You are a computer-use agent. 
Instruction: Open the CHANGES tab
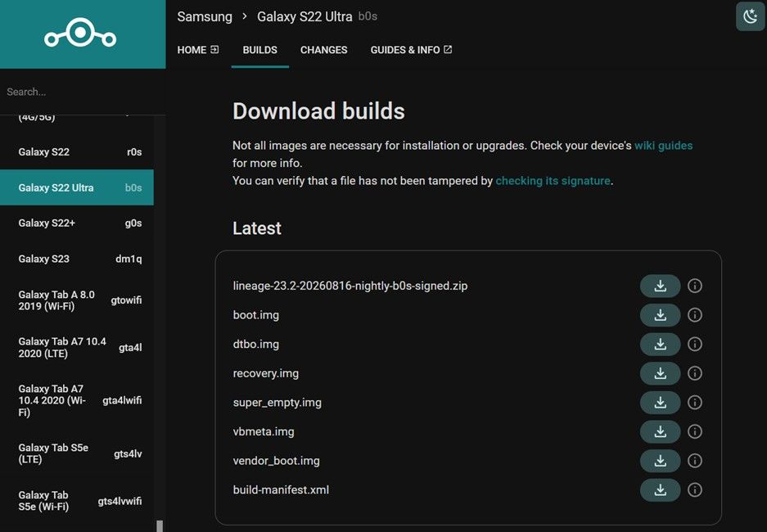[324, 50]
